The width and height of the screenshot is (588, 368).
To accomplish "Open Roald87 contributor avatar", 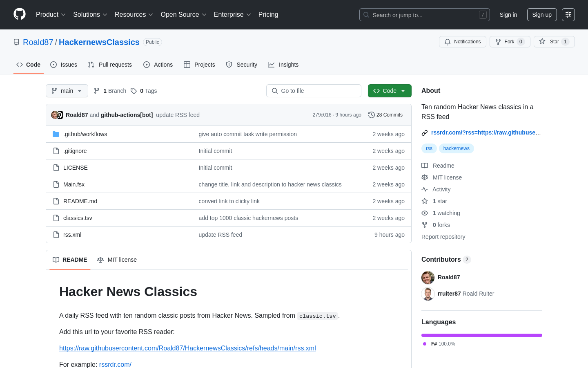I will point(428,277).
